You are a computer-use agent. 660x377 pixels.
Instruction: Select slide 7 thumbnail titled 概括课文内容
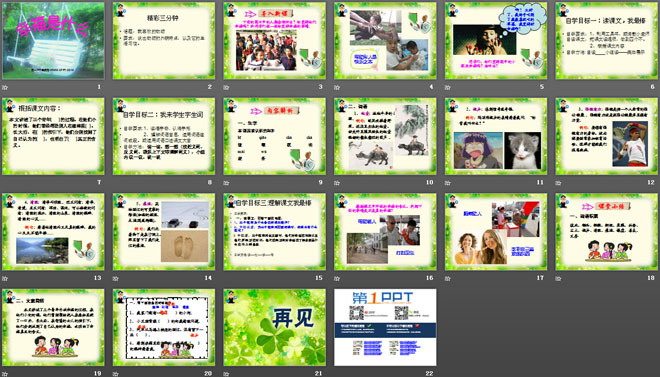tap(53, 136)
